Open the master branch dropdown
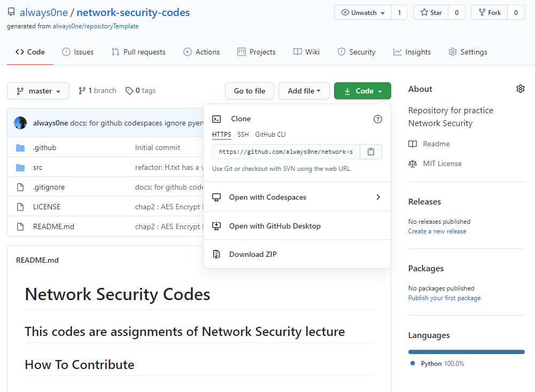The image size is (535, 392). (38, 91)
